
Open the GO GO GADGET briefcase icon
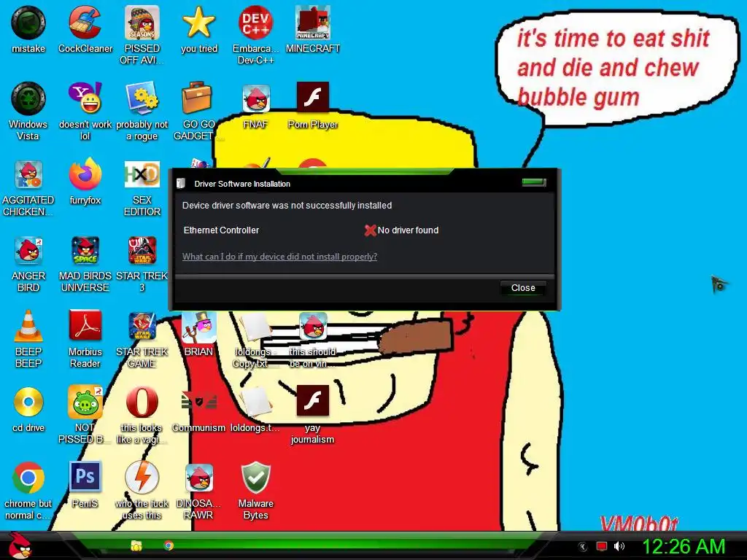[x=197, y=99]
